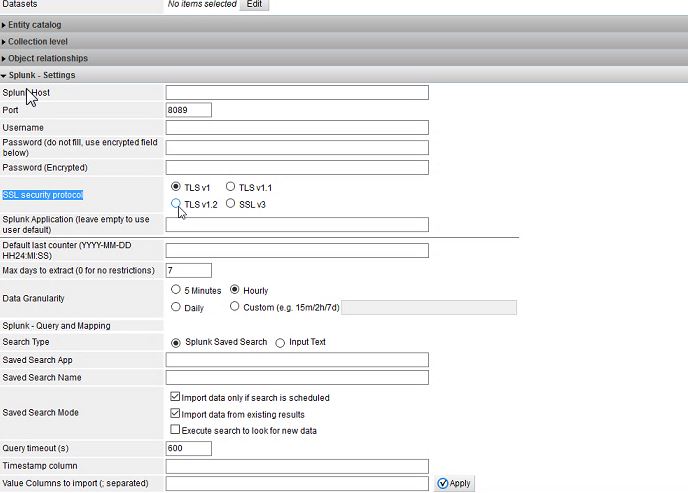Toggle Import data from existing results
Screen dimensions: 688x493
pyautogui.click(x=175, y=413)
